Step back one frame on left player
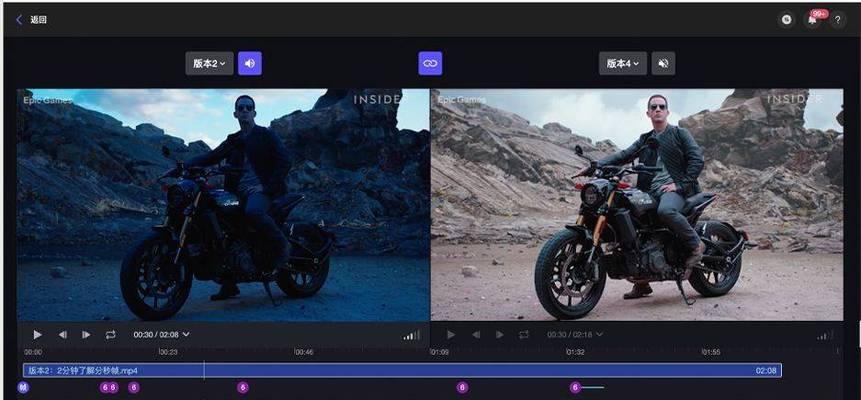The image size is (861, 400). point(63,334)
